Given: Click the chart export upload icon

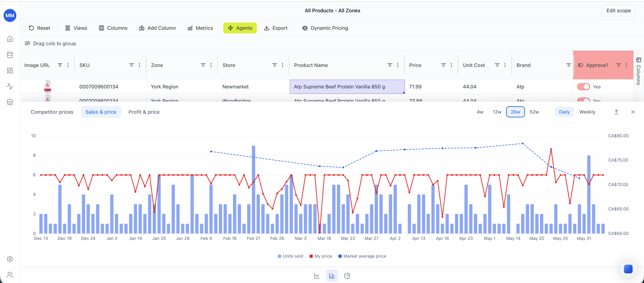Looking at the screenshot, I should pyautogui.click(x=616, y=112).
